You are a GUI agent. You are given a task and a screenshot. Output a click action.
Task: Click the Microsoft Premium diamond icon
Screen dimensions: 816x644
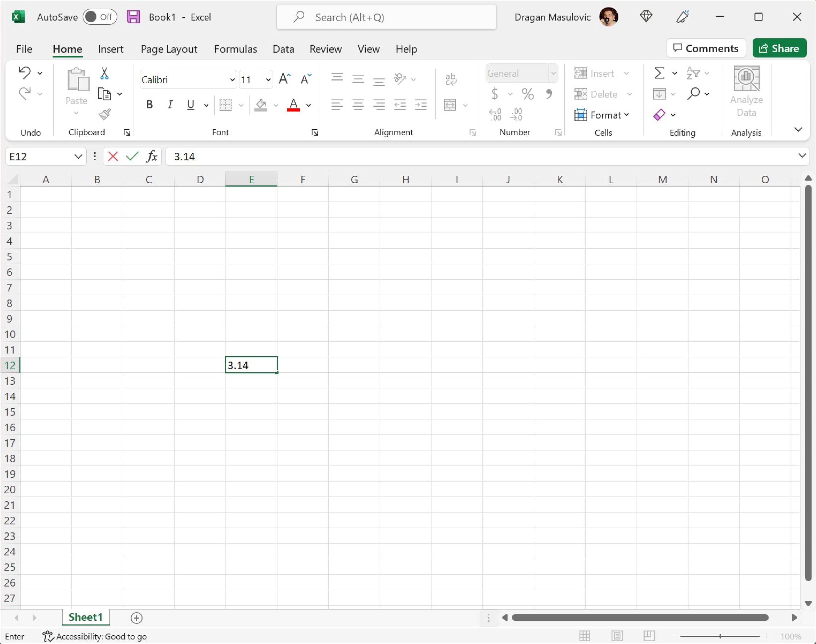click(646, 17)
